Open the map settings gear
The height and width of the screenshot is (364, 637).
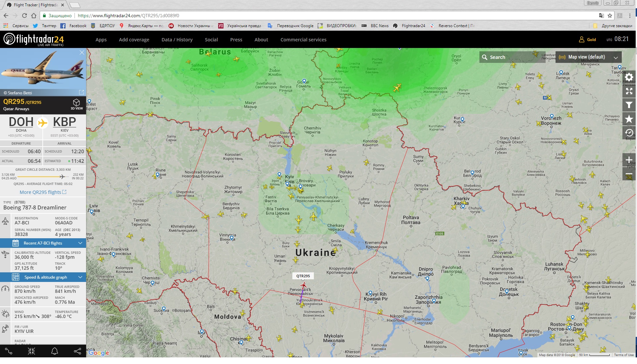629,77
